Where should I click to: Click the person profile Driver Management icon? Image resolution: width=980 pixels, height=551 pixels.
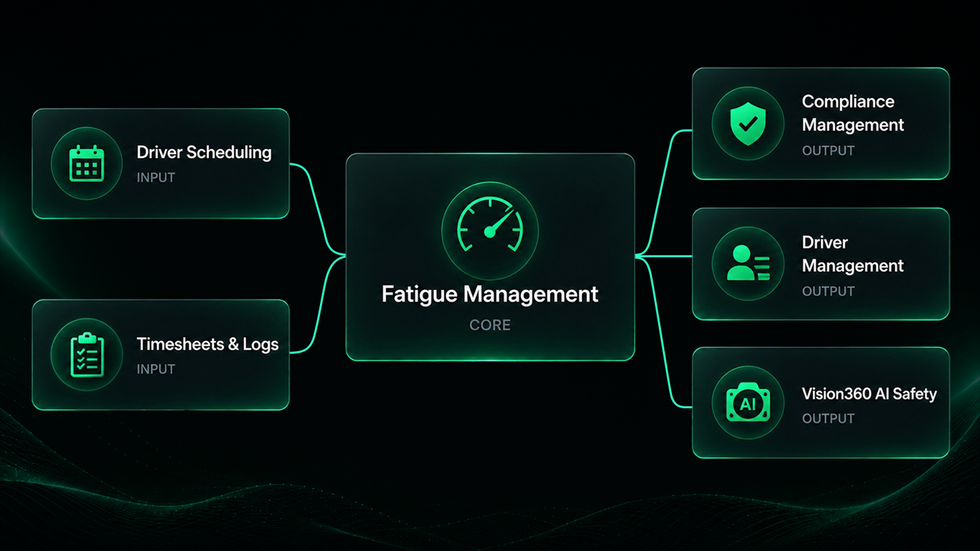[748, 263]
